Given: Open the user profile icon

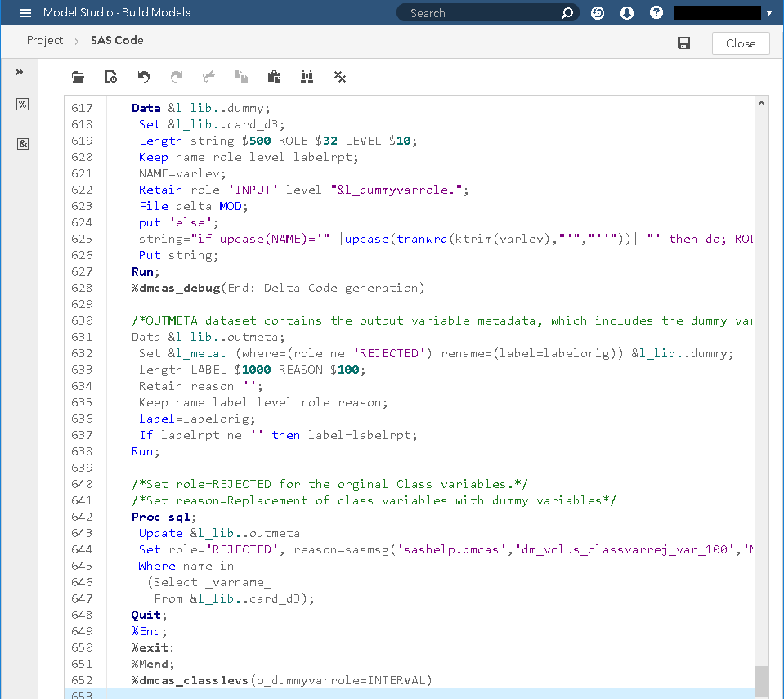Looking at the screenshot, I should tap(626, 12).
